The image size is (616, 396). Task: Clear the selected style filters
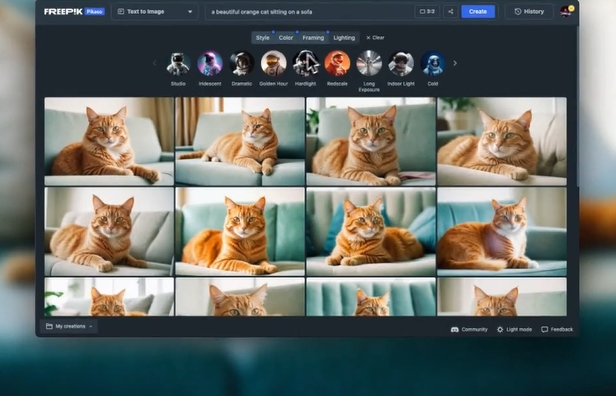coord(375,38)
